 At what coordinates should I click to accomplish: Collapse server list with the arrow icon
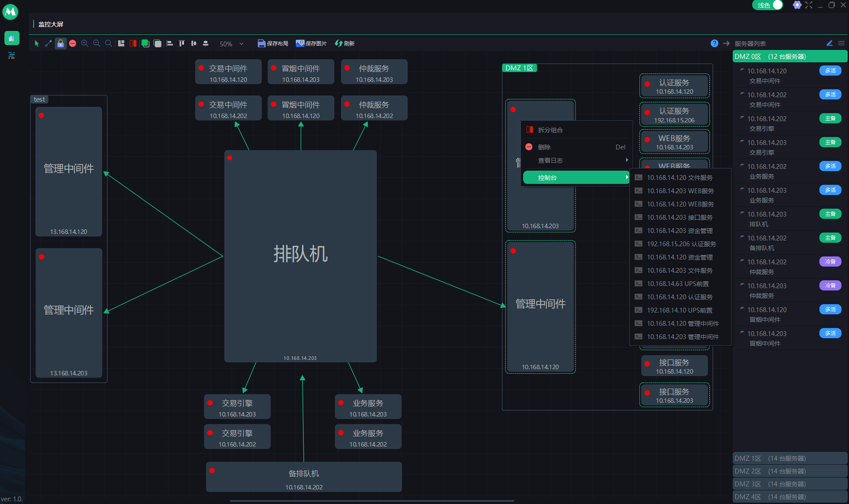pyautogui.click(x=726, y=43)
